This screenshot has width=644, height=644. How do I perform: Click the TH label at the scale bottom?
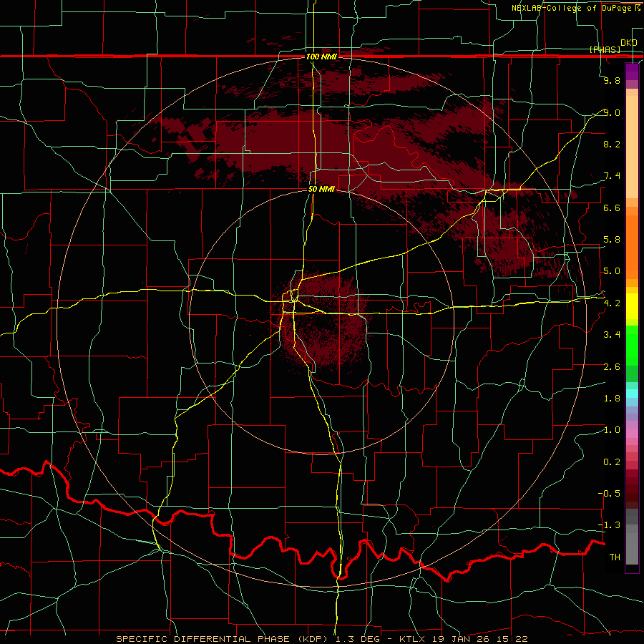coord(615,557)
